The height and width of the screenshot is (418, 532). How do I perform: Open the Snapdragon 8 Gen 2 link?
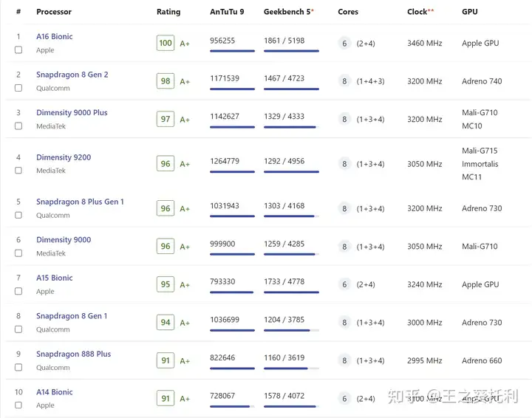(x=72, y=75)
